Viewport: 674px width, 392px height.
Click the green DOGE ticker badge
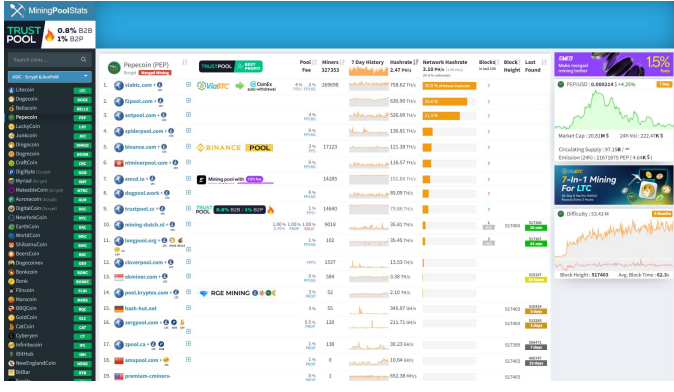click(83, 100)
